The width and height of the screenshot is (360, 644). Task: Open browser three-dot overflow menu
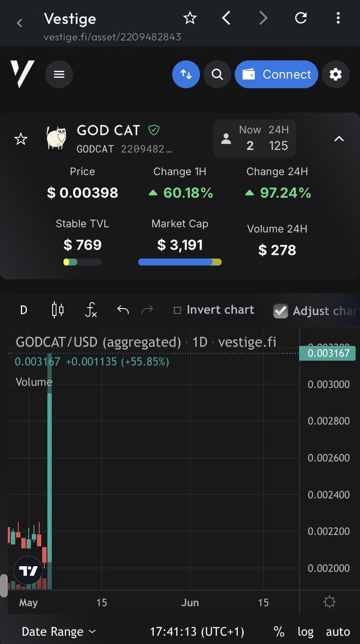coord(338,18)
